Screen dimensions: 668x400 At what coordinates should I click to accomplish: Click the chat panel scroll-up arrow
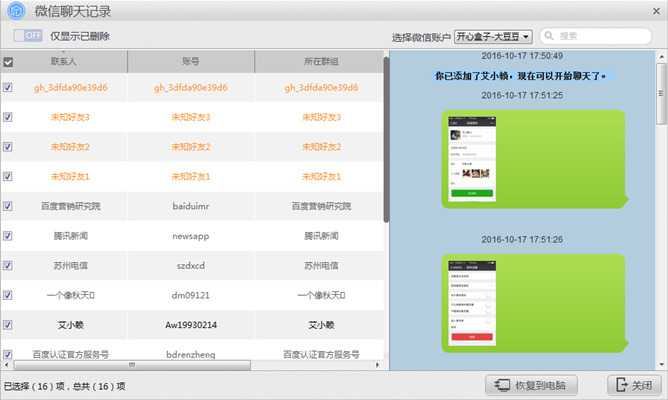click(662, 56)
